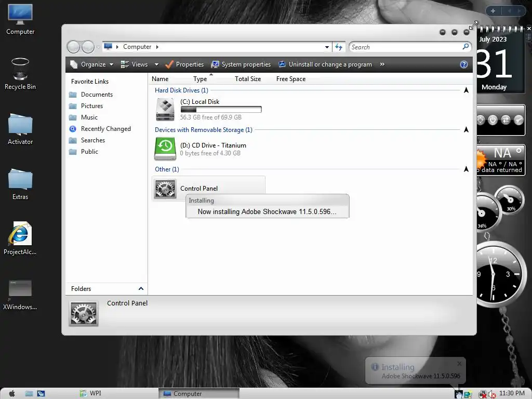Click the folder quick launch icon
The image size is (532, 399).
(x=29, y=394)
